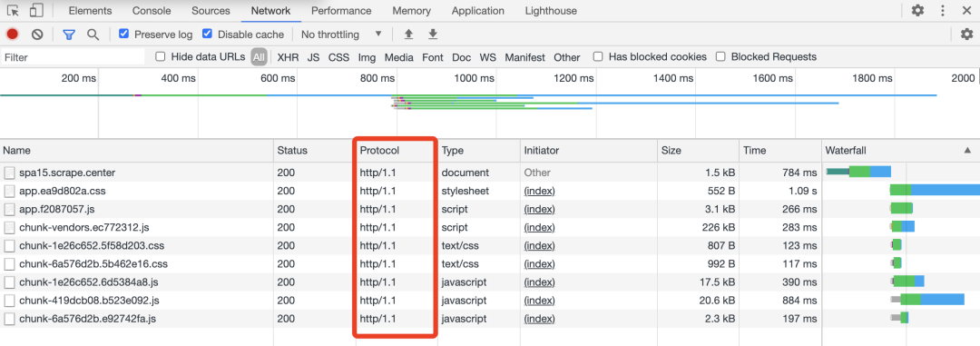Clear the network log
The height and width of the screenshot is (346, 980).
tap(37, 35)
